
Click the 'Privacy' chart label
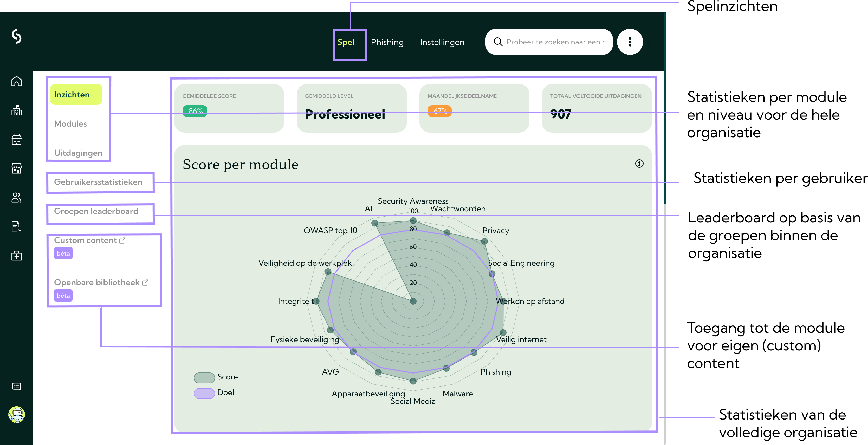click(495, 231)
